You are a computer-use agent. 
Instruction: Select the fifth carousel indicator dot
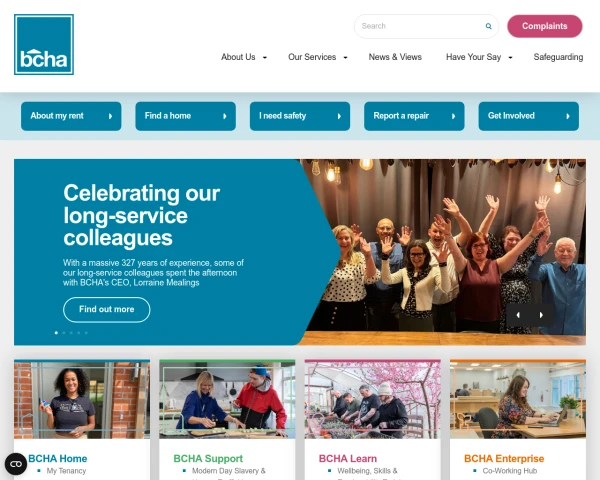(86, 333)
